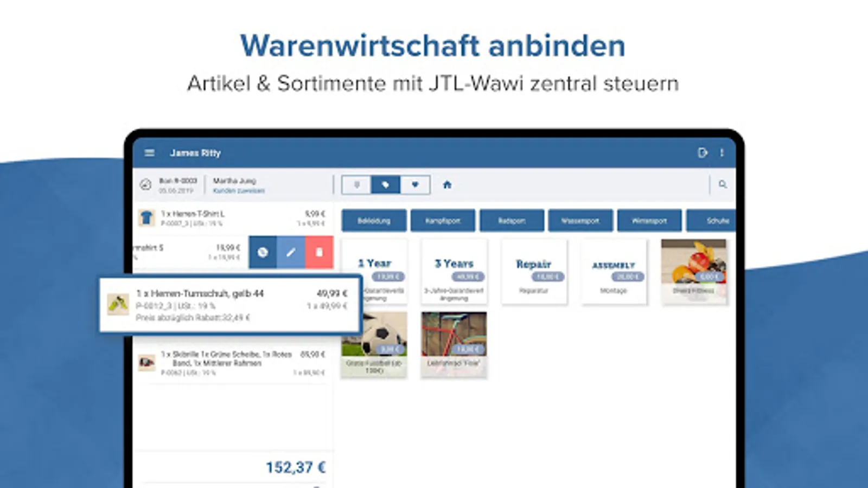Add the fruit basket product tile

[694, 272]
